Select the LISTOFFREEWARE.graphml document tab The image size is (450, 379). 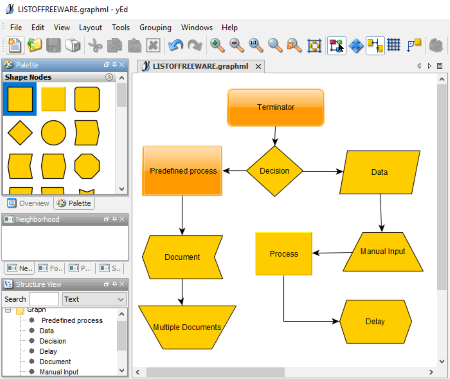coord(200,66)
